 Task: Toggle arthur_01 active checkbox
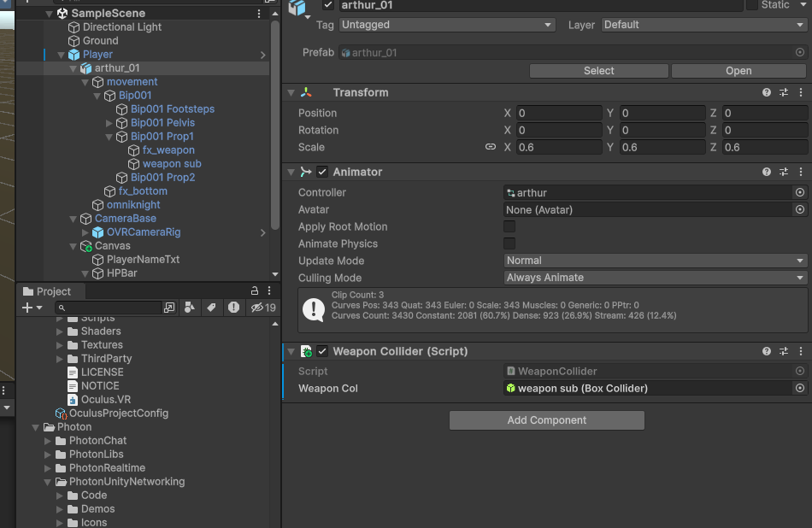[328, 5]
